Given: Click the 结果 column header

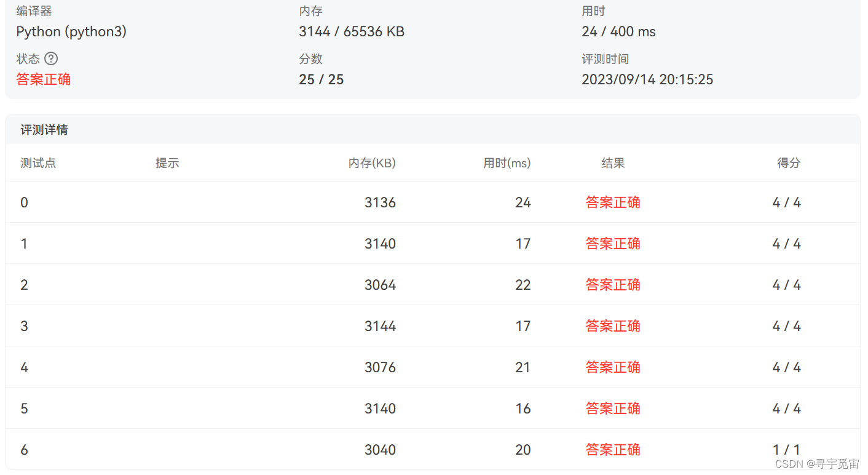Looking at the screenshot, I should [613, 163].
